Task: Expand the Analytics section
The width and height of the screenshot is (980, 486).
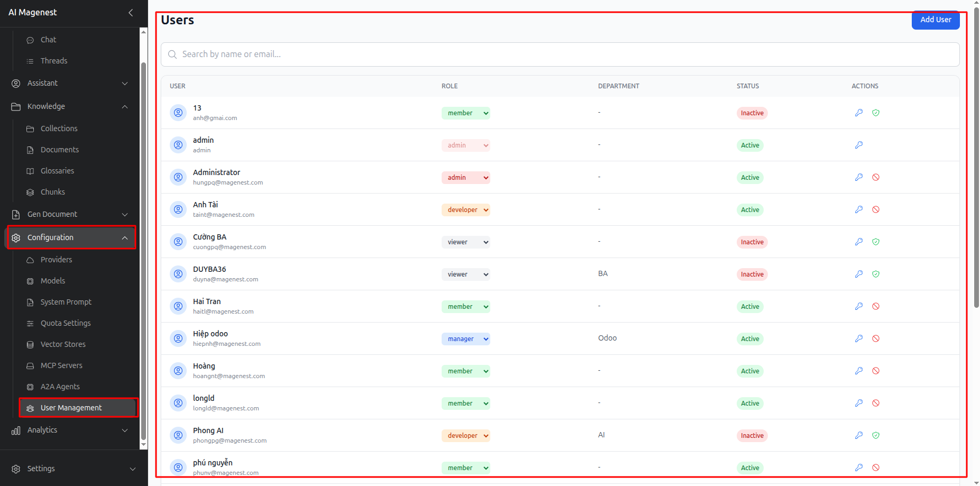Action: tap(70, 430)
